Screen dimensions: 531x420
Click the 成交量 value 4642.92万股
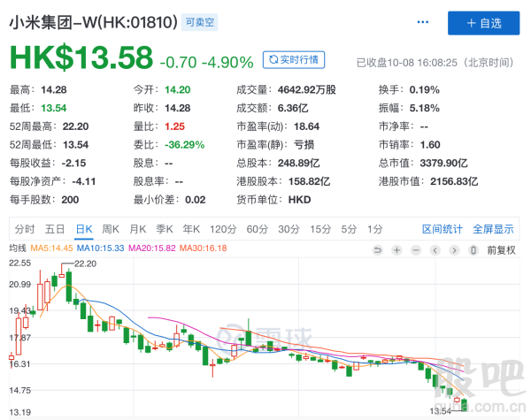point(307,90)
